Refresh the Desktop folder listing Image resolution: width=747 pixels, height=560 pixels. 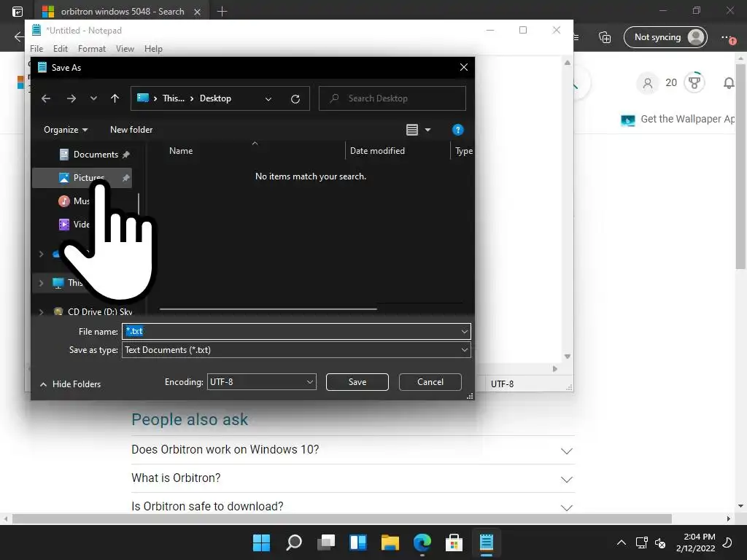pyautogui.click(x=295, y=98)
